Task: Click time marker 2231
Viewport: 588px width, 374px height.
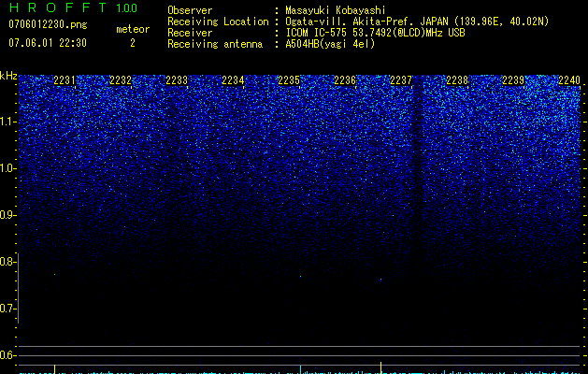Action: 65,80
